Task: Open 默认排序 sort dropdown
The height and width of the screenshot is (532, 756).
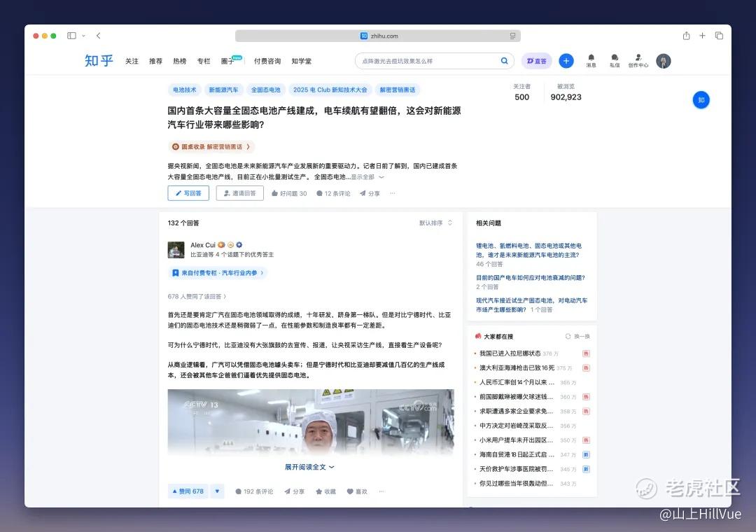Action: click(x=435, y=223)
